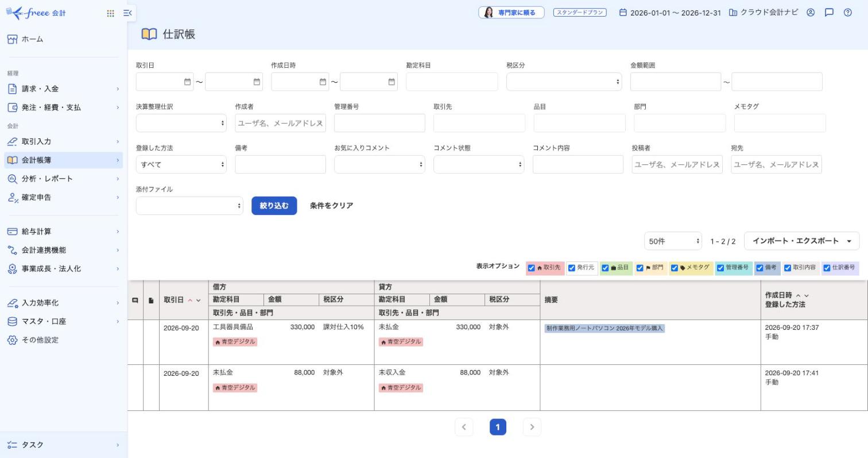Go to previous page arrow
868x458 pixels.
coord(464,427)
